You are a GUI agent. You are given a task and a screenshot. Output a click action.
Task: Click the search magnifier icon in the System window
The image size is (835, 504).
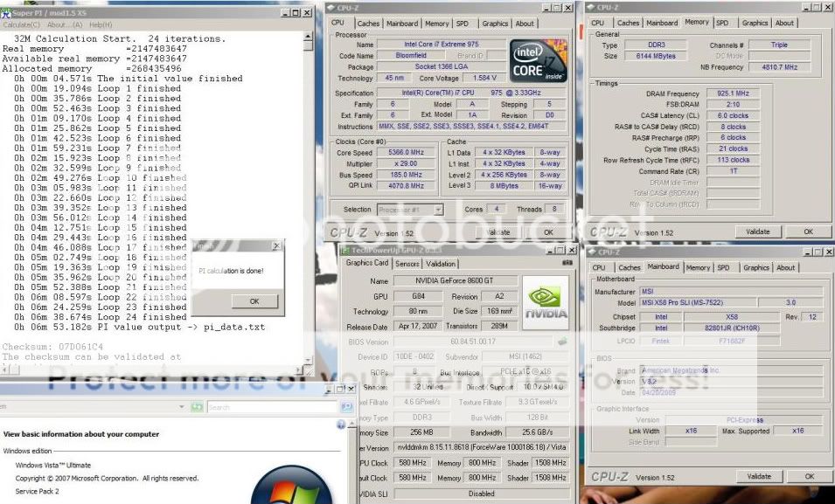[x=346, y=407]
